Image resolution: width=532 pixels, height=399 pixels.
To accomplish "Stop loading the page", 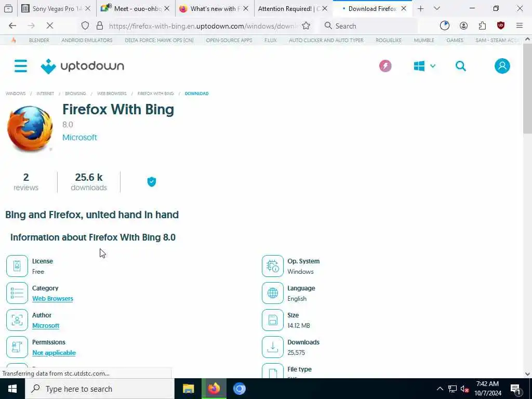I will pyautogui.click(x=49, y=26).
